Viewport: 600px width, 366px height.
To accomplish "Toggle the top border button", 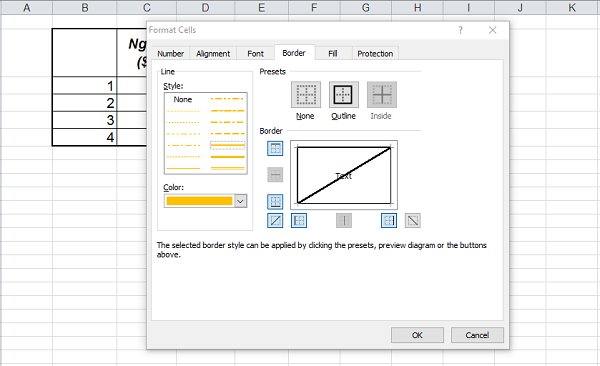I will click(275, 149).
